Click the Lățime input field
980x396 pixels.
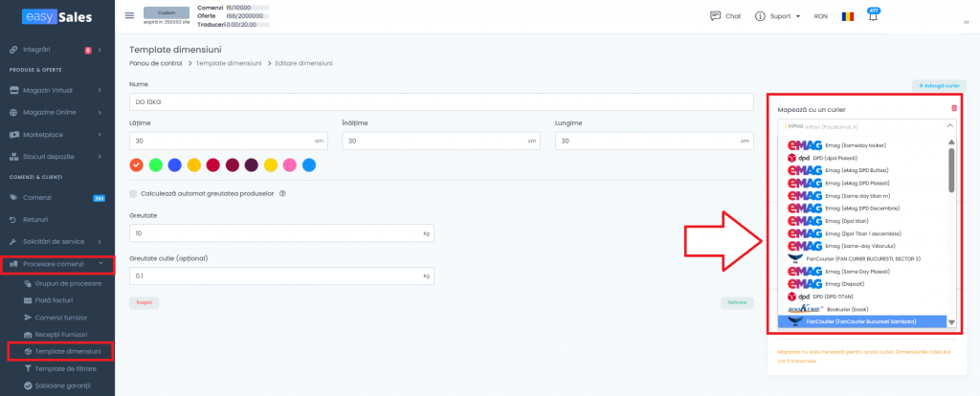tap(229, 142)
